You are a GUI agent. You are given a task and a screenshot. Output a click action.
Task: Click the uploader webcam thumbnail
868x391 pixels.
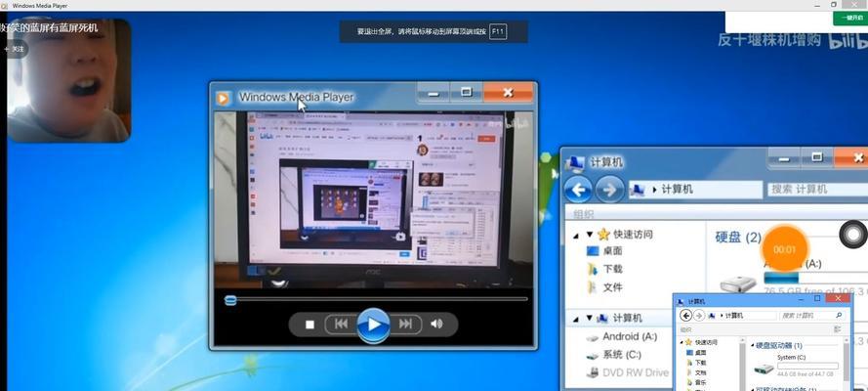coord(68,81)
